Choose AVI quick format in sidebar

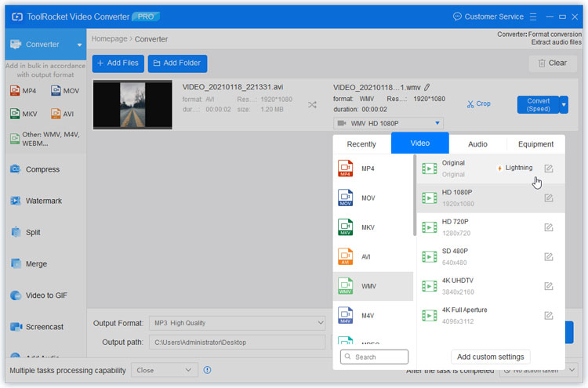click(x=62, y=114)
